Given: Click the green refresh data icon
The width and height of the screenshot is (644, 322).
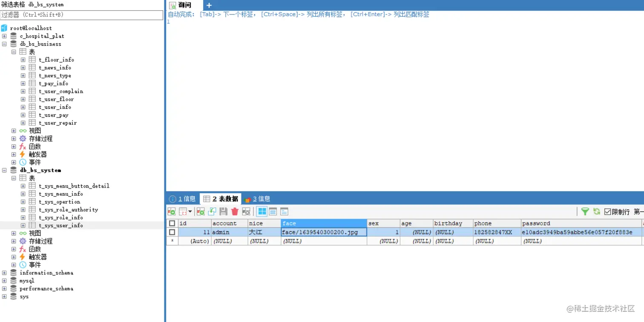Looking at the screenshot, I should (x=597, y=211).
